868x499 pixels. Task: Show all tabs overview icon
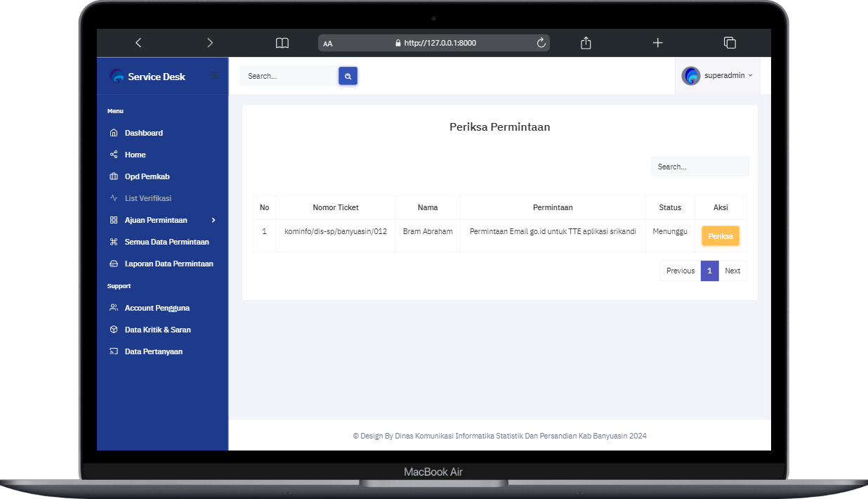click(x=730, y=43)
